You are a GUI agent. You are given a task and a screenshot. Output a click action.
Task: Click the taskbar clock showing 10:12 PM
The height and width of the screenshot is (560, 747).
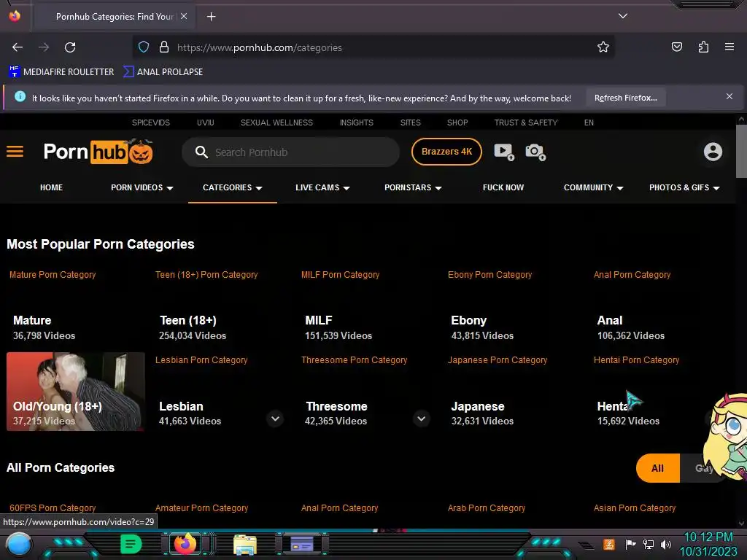[x=708, y=537]
